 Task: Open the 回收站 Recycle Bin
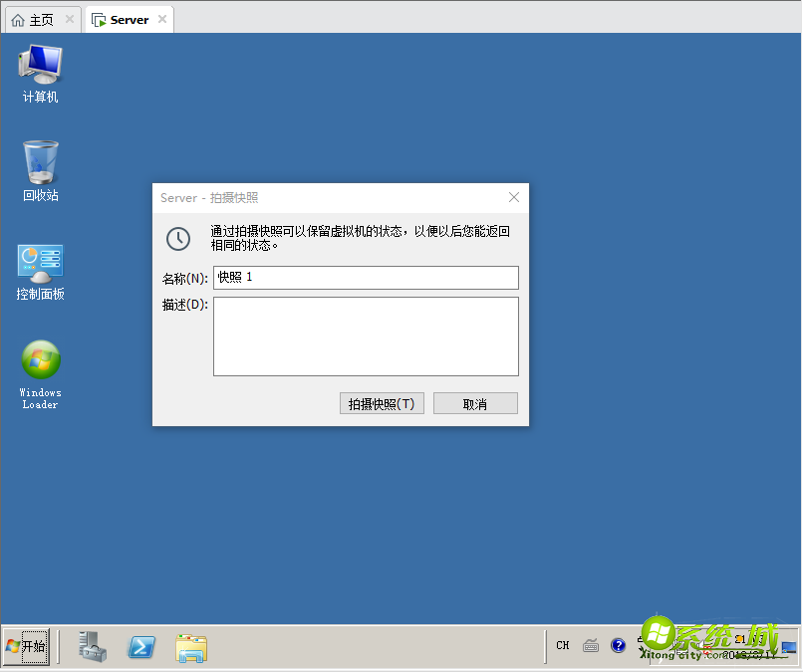pos(40,164)
